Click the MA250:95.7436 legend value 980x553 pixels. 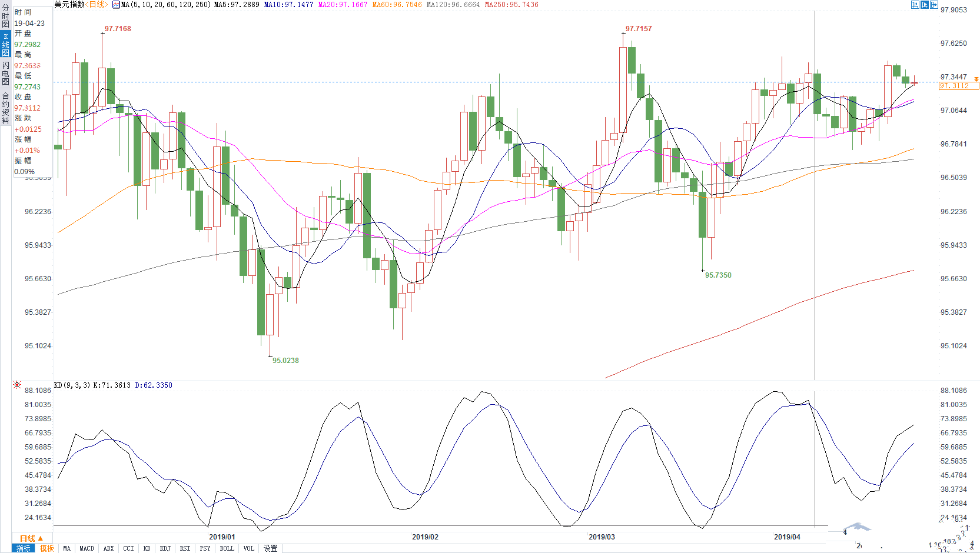[511, 5]
